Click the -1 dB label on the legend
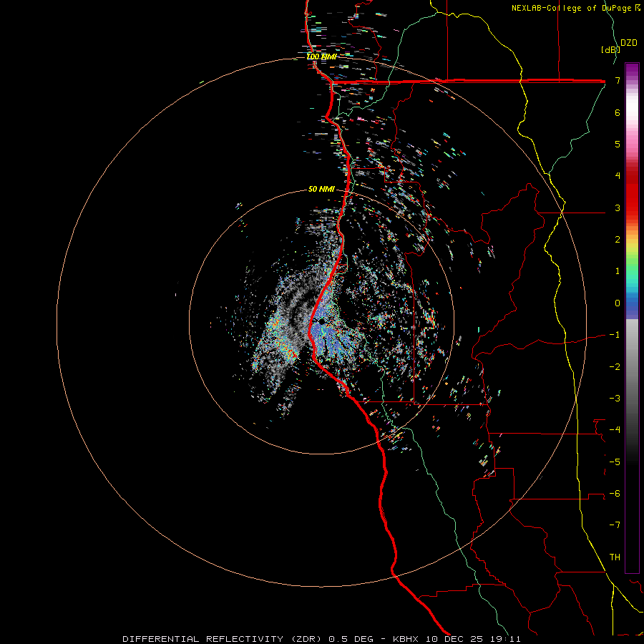644x644 pixels. pyautogui.click(x=615, y=335)
